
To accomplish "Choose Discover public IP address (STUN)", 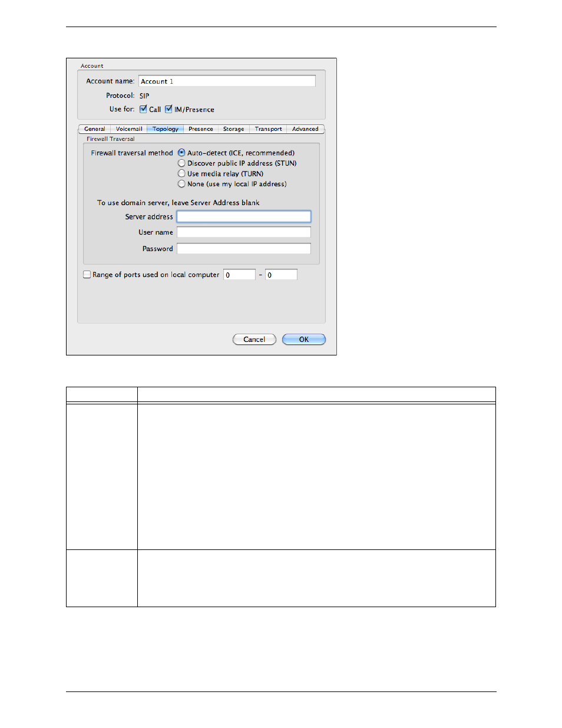I will pyautogui.click(x=181, y=163).
